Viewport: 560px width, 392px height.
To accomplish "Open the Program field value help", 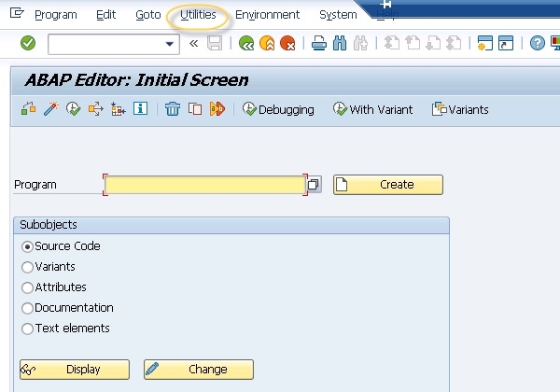I will click(x=315, y=185).
